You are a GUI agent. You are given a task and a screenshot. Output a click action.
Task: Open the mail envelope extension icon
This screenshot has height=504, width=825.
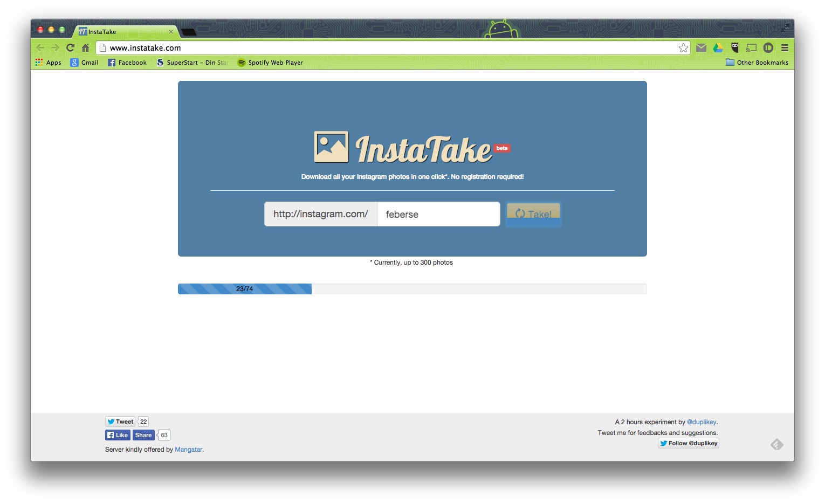[x=701, y=47]
